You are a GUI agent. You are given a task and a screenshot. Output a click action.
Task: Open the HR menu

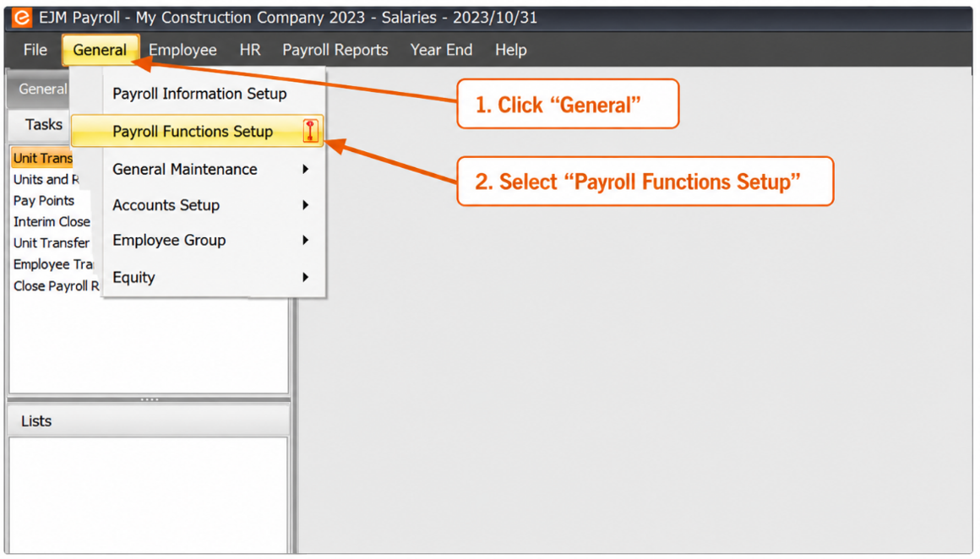250,50
